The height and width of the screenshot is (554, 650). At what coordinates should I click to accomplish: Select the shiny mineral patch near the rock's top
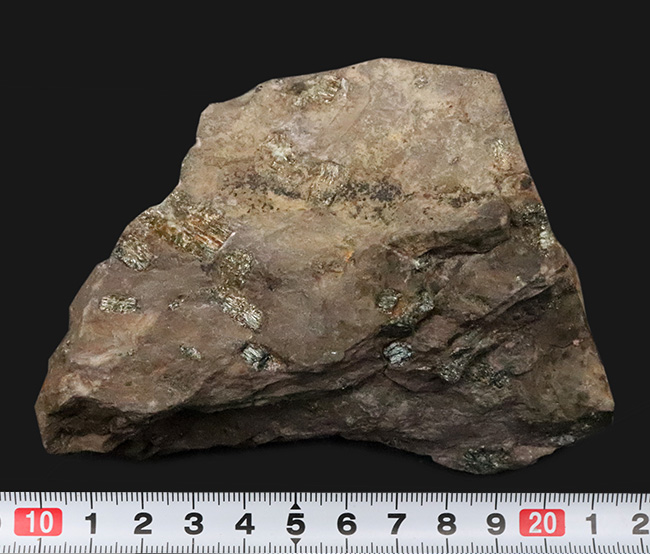pos(318,92)
